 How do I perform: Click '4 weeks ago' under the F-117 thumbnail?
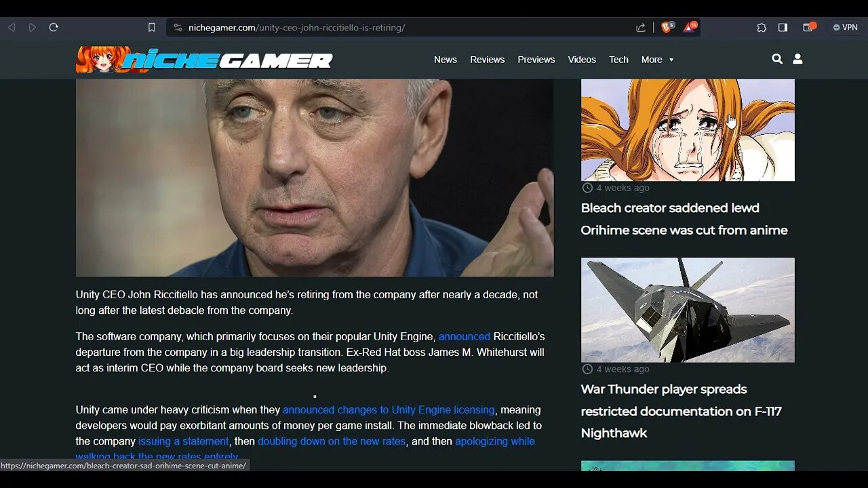(623, 369)
